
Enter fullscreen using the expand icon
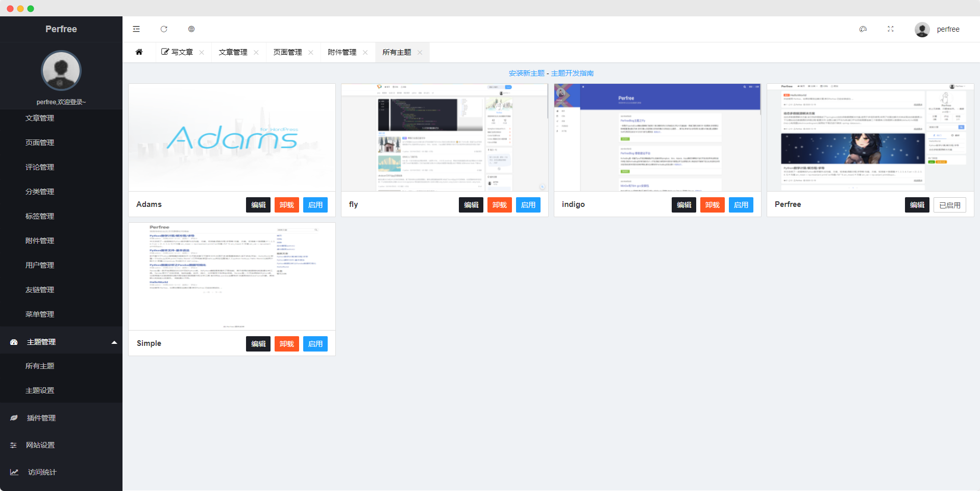click(891, 29)
